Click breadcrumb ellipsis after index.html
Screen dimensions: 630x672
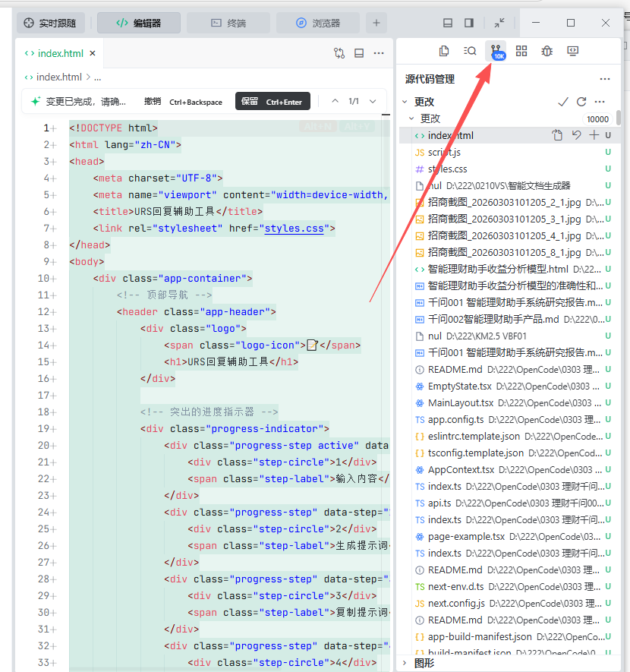pos(98,77)
